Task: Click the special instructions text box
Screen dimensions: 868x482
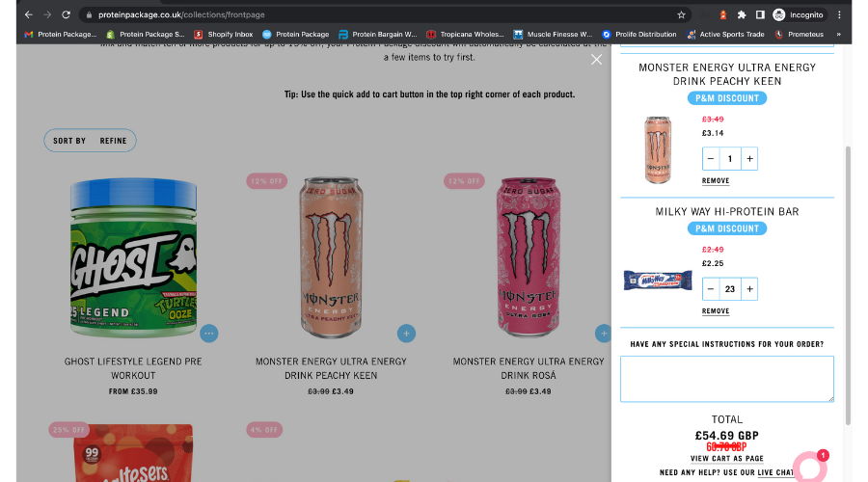Action: (727, 379)
